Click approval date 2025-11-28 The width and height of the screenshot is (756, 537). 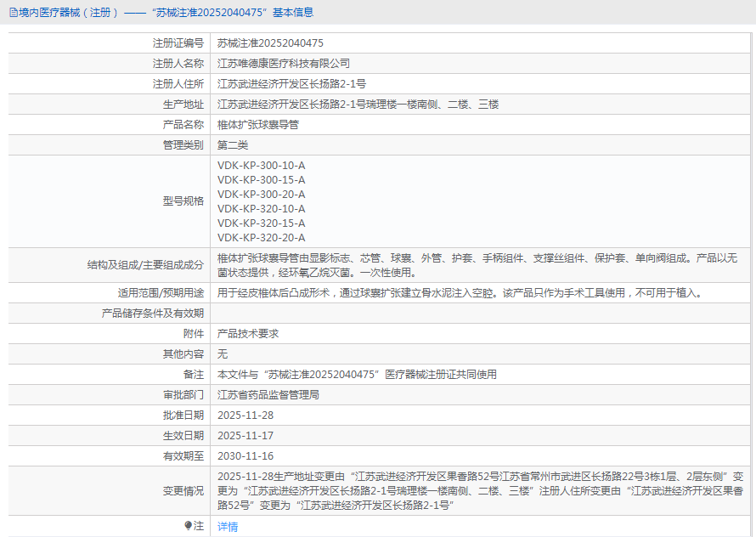click(245, 415)
